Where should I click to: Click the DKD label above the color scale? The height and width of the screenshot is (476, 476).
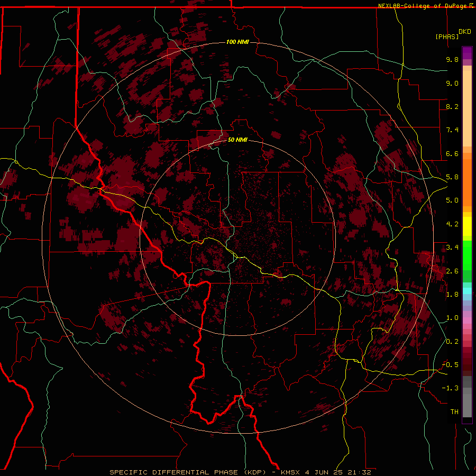pos(465,32)
